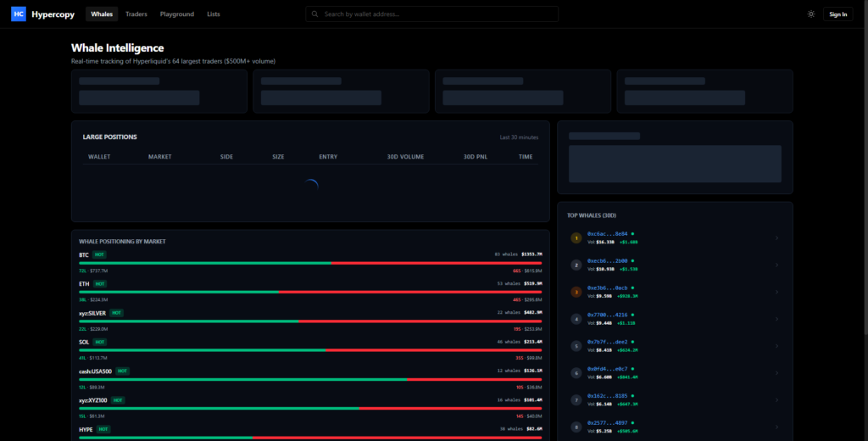Click rank 1 gold badge in Top Whales
Screen dimensions: 868x441
click(576, 238)
